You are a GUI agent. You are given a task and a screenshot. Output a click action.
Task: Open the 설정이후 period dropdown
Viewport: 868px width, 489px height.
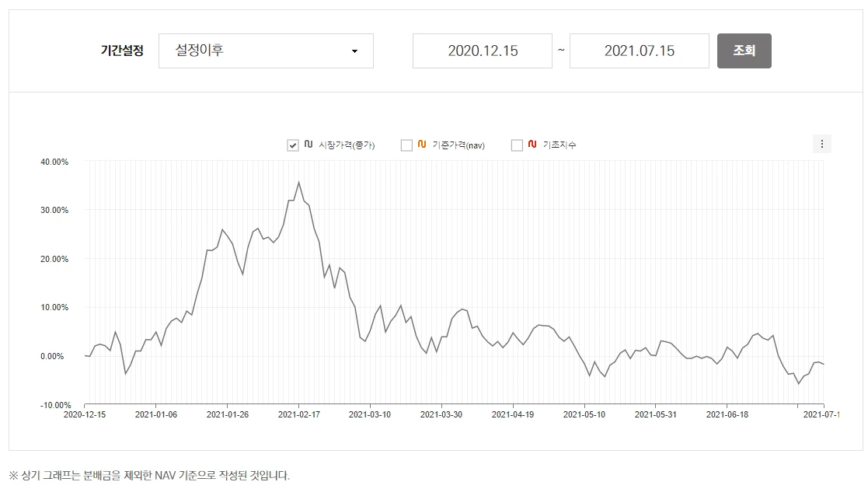click(266, 51)
